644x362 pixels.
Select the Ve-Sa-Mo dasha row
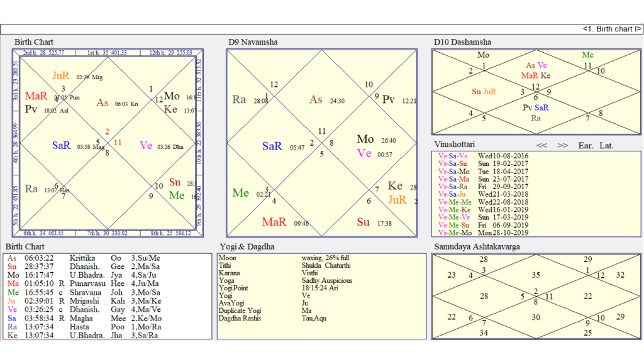[x=484, y=172]
